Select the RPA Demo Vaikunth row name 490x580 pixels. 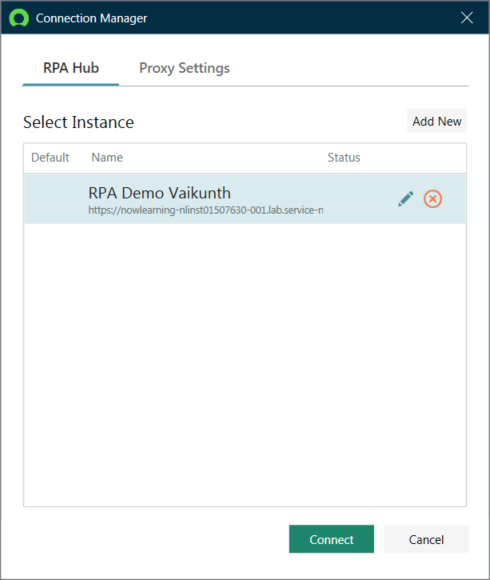[x=159, y=193]
